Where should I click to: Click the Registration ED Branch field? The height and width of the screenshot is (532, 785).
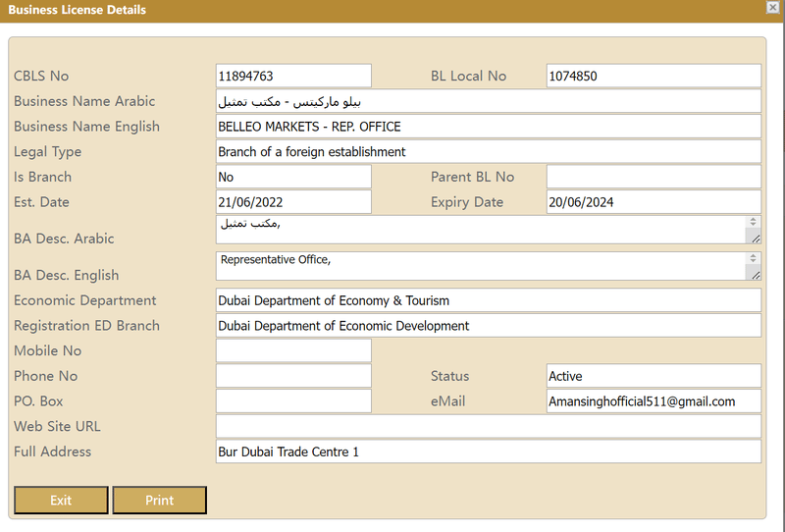click(489, 326)
